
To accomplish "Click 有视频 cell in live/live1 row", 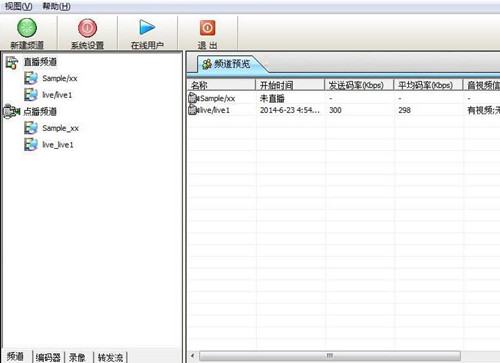I will click(483, 110).
